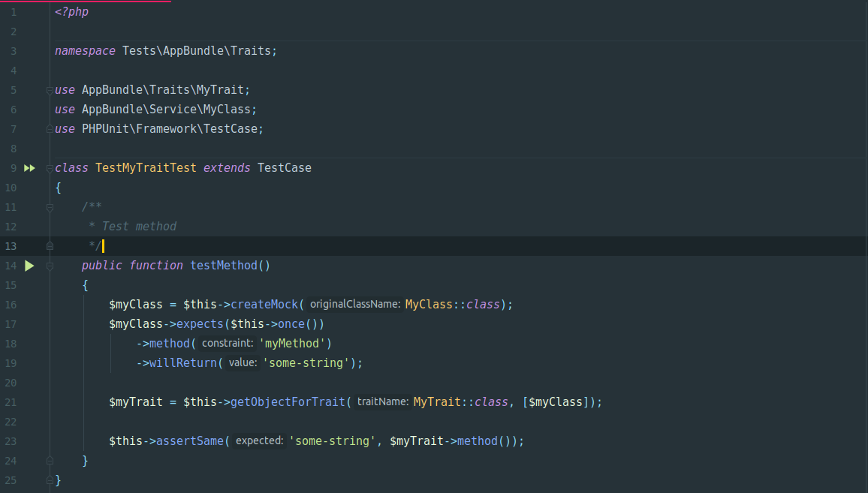Click the value parameter hint
Viewport: 868px width, 493px height.
coord(243,362)
